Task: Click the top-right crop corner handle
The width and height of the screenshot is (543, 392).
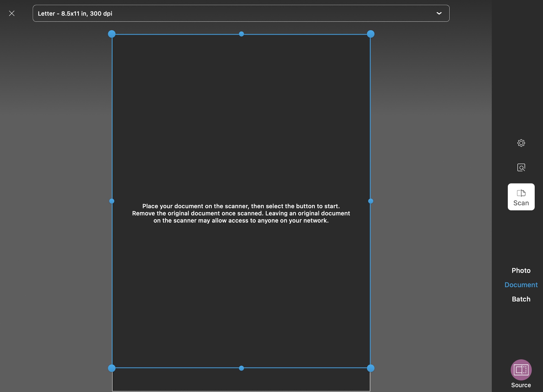Action: (370, 34)
